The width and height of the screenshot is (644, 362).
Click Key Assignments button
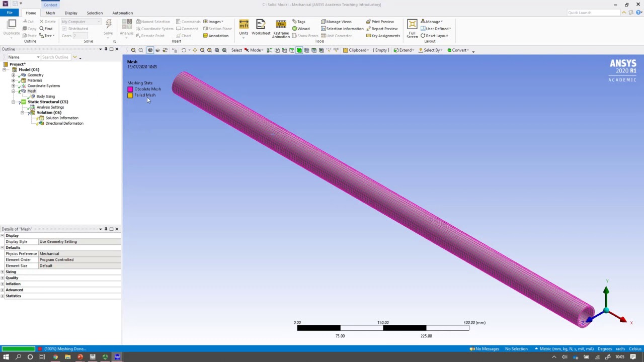tap(383, 36)
